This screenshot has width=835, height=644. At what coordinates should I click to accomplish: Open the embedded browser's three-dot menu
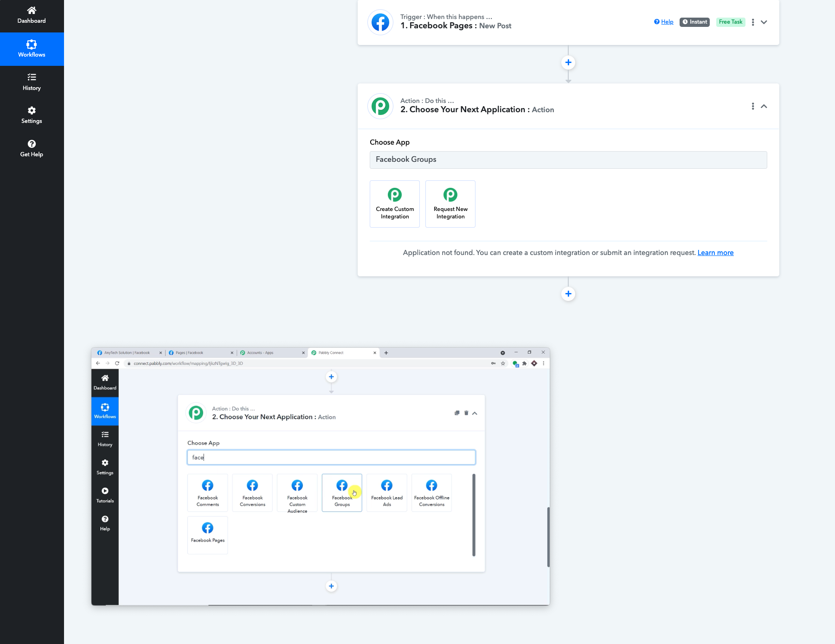pyautogui.click(x=544, y=363)
